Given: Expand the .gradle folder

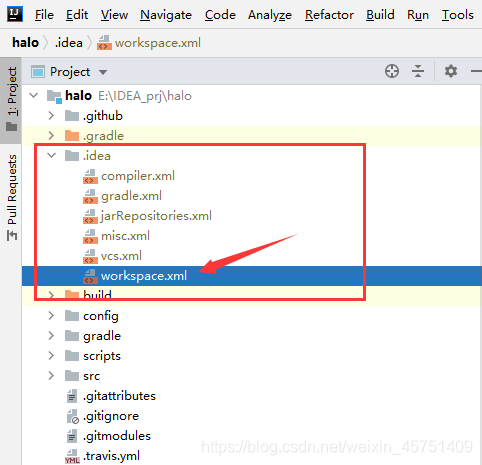Looking at the screenshot, I should (x=51, y=136).
